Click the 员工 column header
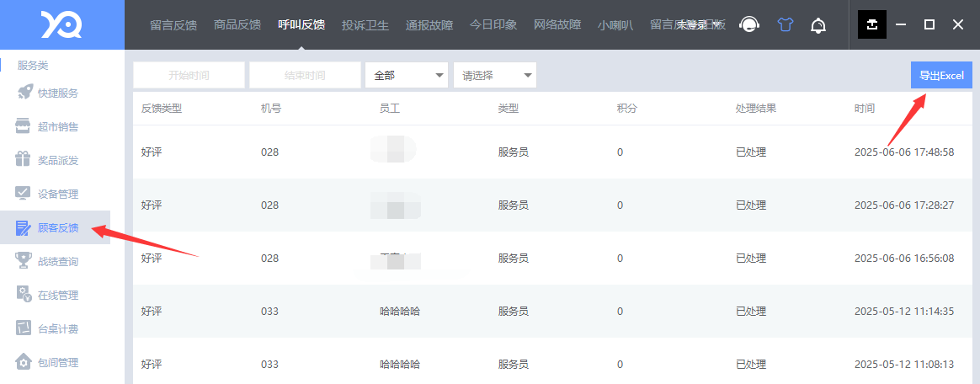Viewport: 980px width, 384px height. [x=390, y=108]
